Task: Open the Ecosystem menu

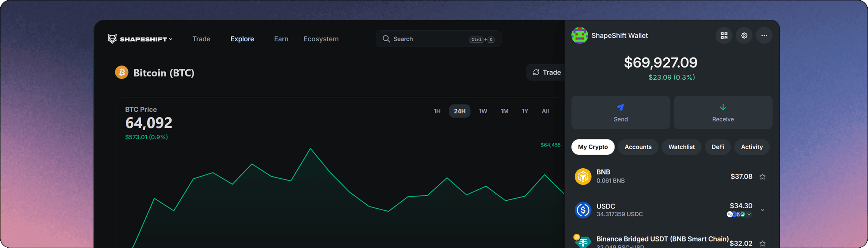Action: [321, 39]
